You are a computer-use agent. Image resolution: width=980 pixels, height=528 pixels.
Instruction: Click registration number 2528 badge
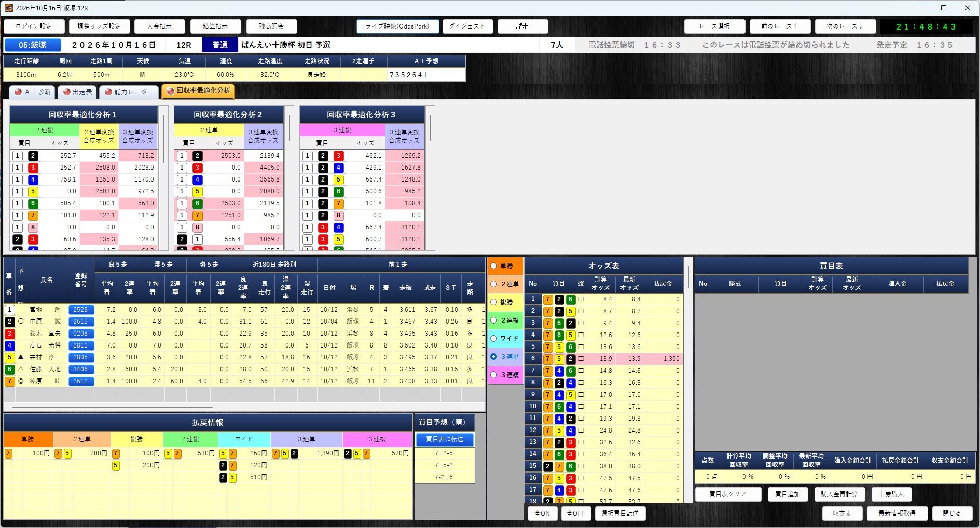[x=80, y=310]
